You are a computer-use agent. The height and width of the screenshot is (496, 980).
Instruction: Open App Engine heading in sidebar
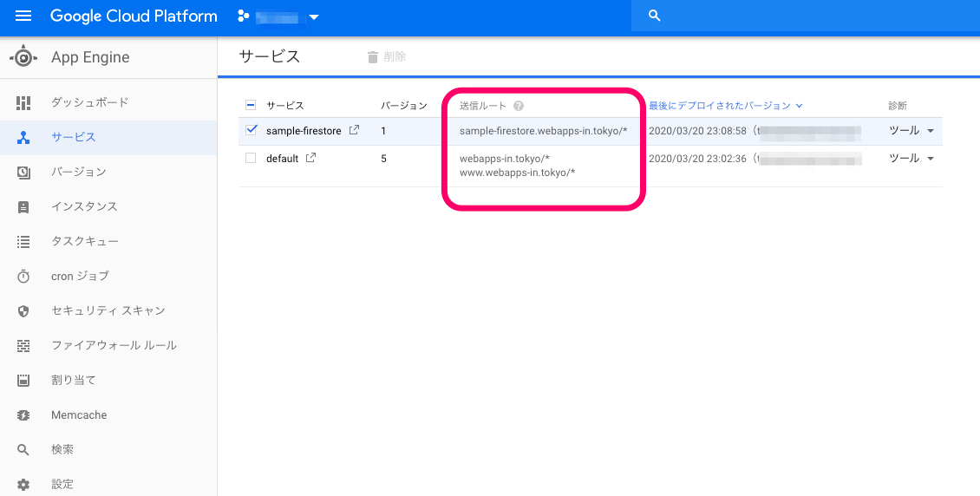pyautogui.click(x=90, y=57)
